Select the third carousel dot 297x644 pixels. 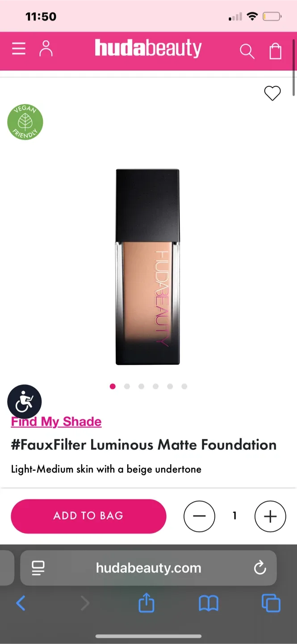click(x=141, y=386)
